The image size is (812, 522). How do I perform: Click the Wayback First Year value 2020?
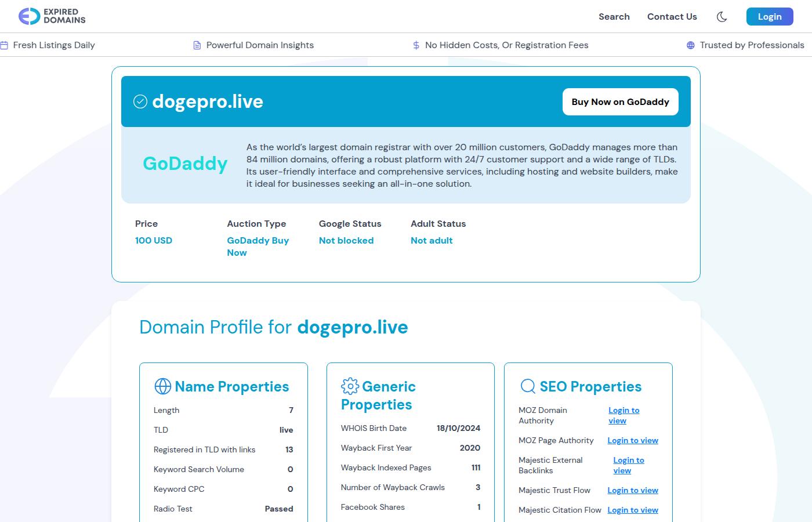click(470, 448)
